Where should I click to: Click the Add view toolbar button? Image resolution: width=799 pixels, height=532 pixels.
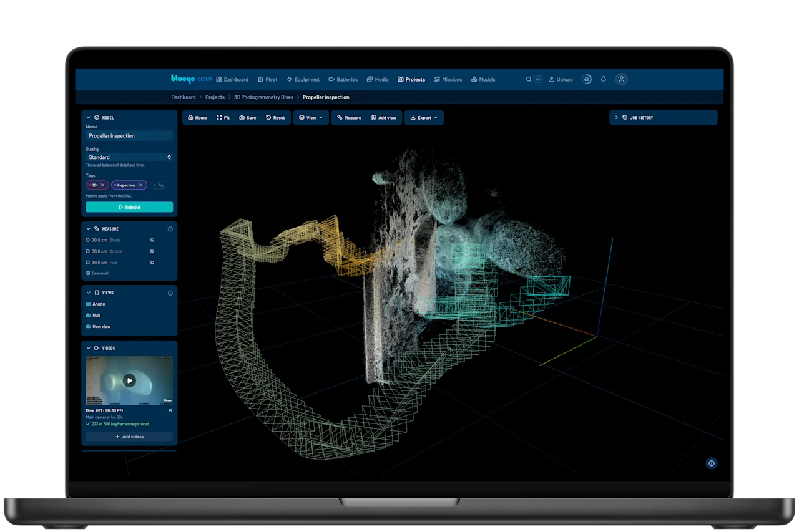(x=383, y=117)
